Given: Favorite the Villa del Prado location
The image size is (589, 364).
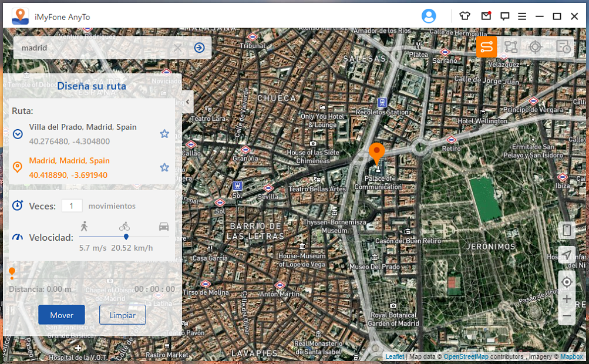Looking at the screenshot, I should (x=164, y=134).
